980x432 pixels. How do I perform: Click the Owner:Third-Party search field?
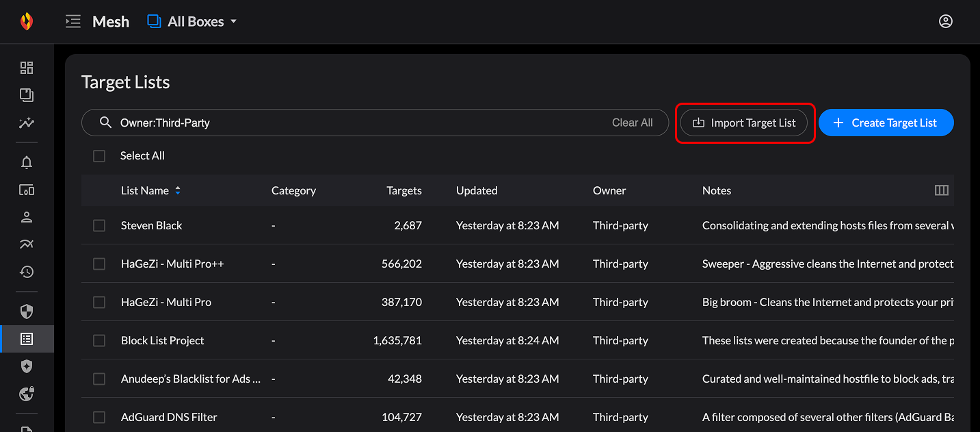pyautogui.click(x=356, y=123)
